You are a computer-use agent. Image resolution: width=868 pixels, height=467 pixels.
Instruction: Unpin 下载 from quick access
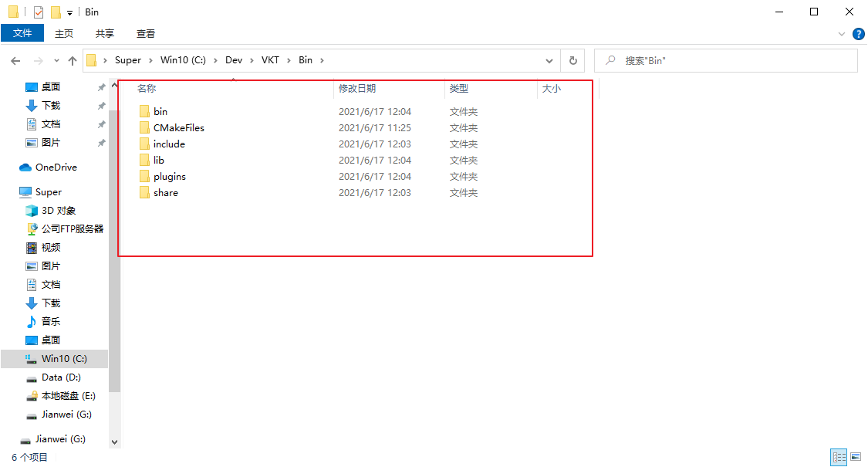click(101, 105)
